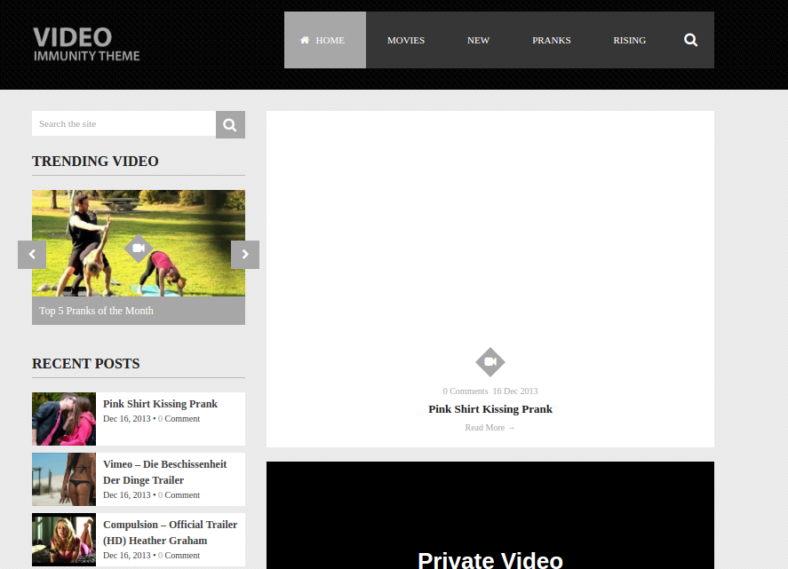Open the Movies menu item
The image size is (788, 569).
click(x=406, y=40)
